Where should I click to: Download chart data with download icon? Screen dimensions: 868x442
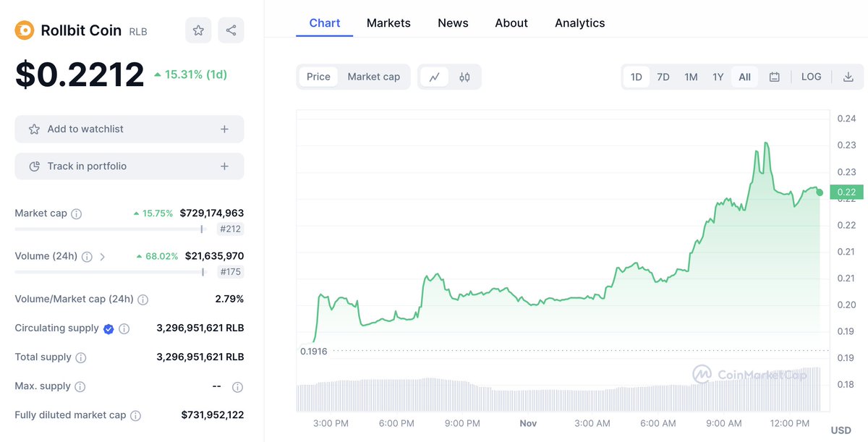848,77
